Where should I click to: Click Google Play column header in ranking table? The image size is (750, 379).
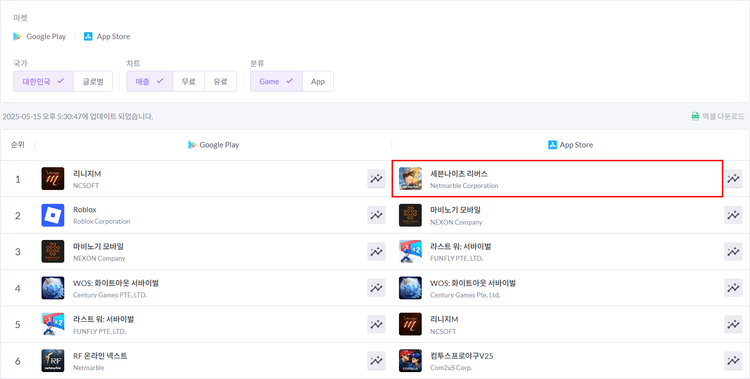click(x=213, y=145)
